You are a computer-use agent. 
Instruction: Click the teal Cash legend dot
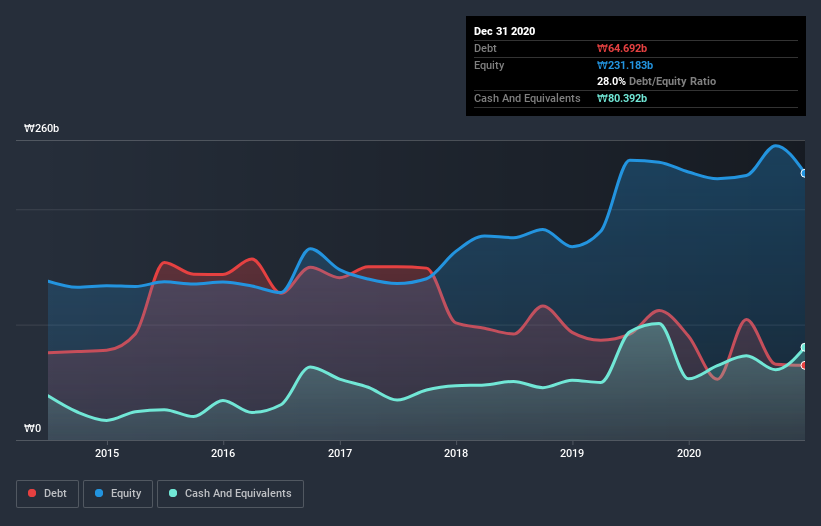coord(173,493)
